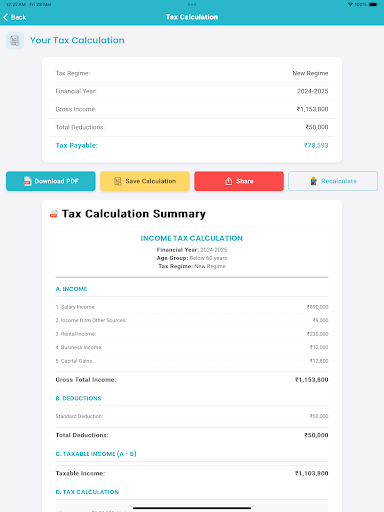Image resolution: width=384 pixels, height=512 pixels.
Task: Click the Salary Income line item
Action: (192, 307)
